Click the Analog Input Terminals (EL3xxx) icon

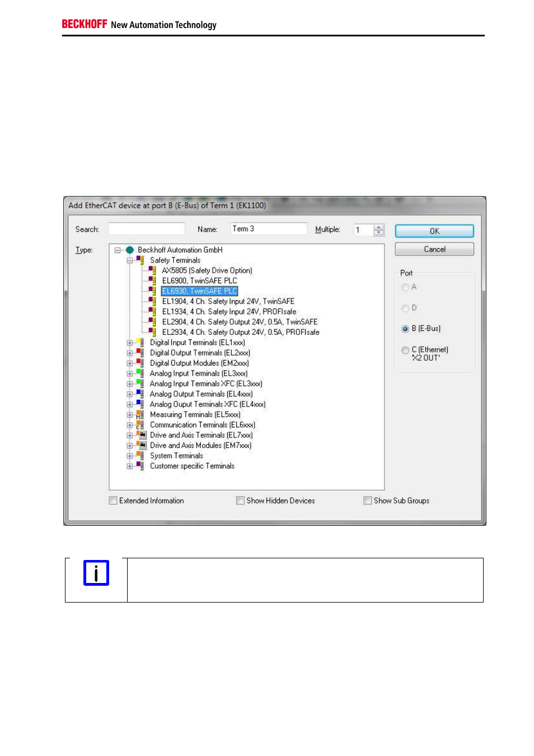click(140, 374)
